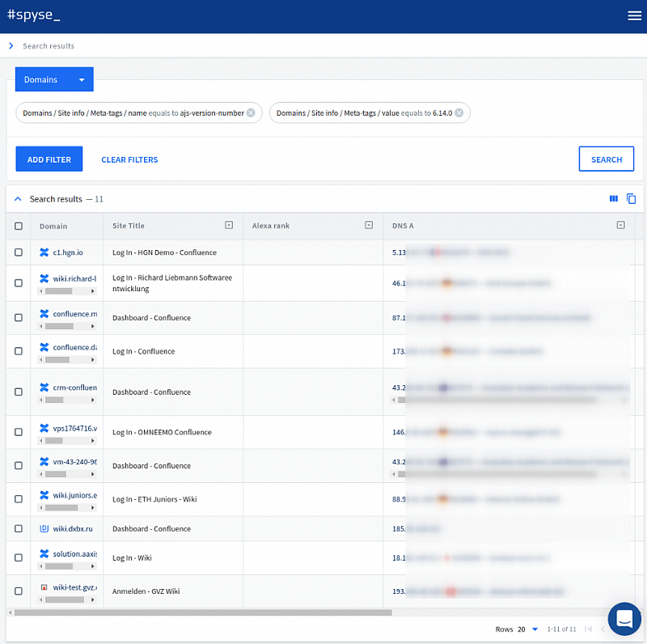
Task: Click the Confluence favicon for c1.hgn.io
Action: click(44, 252)
